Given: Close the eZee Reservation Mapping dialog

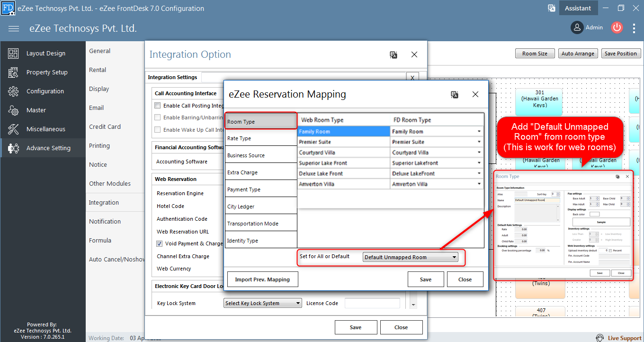Looking at the screenshot, I should tap(475, 94).
